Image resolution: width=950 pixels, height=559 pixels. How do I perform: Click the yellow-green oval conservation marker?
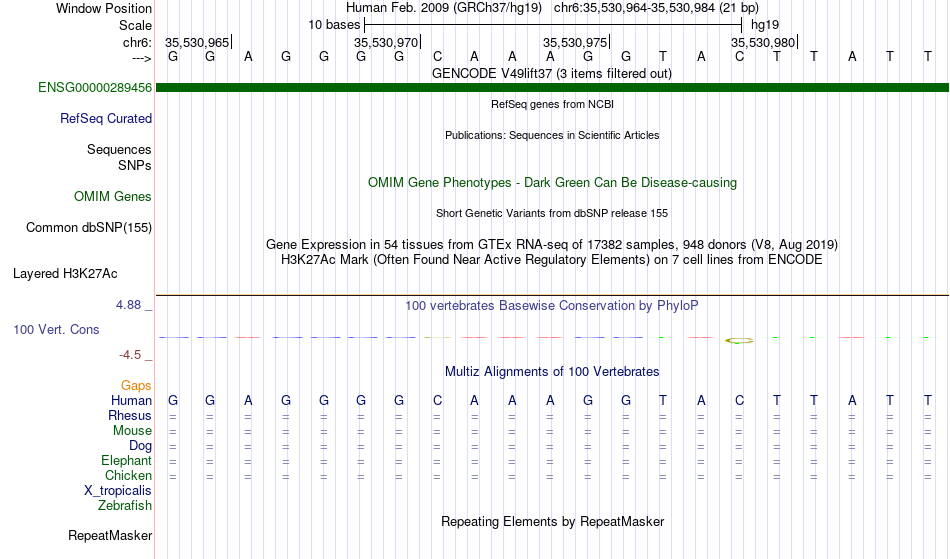coord(739,341)
